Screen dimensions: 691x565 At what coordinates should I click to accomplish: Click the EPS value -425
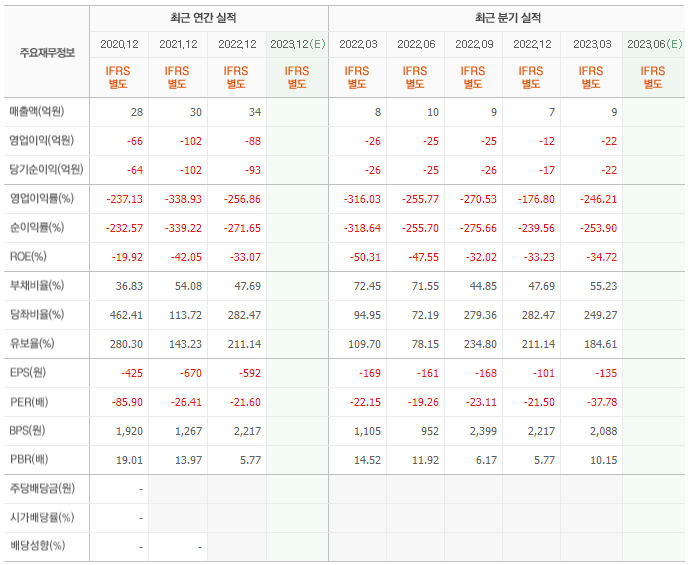(x=132, y=373)
